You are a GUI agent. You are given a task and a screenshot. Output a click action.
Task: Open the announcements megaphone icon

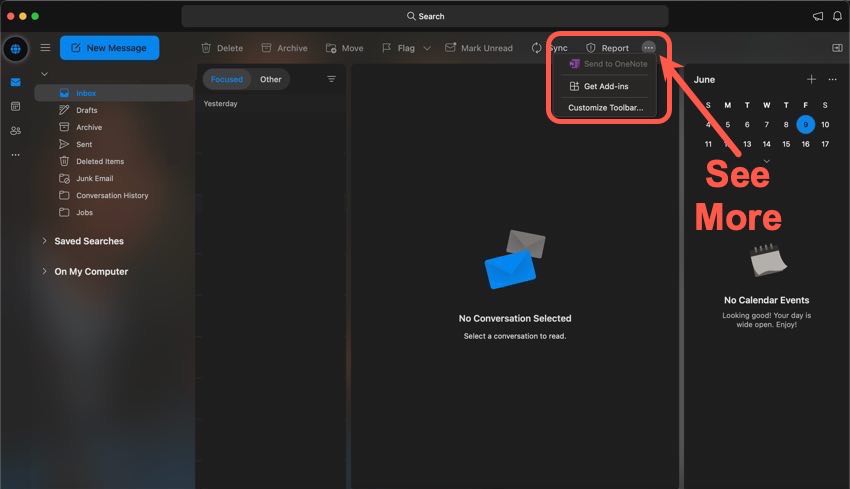[818, 16]
